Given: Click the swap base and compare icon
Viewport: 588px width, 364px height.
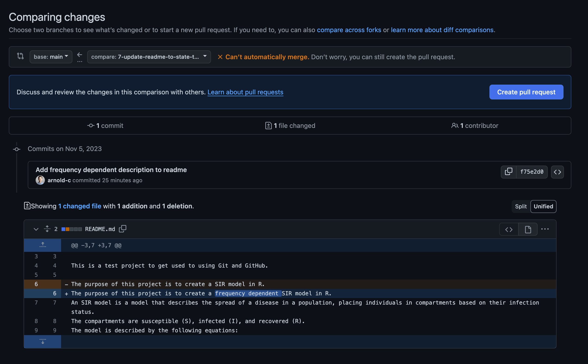Looking at the screenshot, I should click(x=20, y=56).
